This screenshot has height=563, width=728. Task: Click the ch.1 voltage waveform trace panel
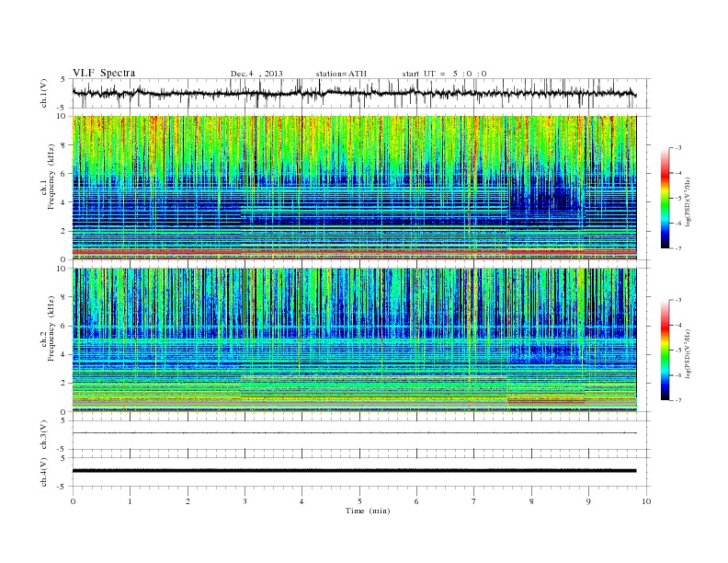click(361, 93)
